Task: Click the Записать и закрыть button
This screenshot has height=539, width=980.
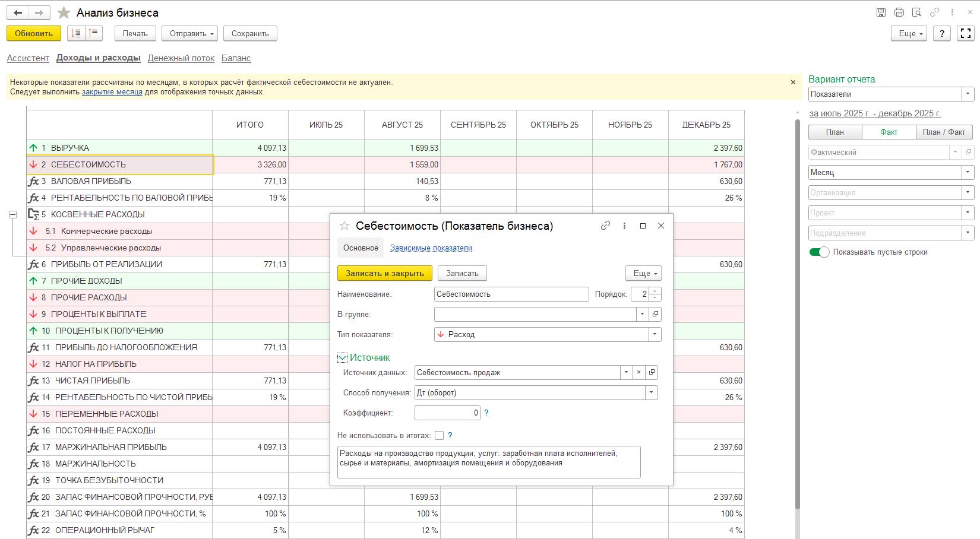Action: (x=385, y=273)
